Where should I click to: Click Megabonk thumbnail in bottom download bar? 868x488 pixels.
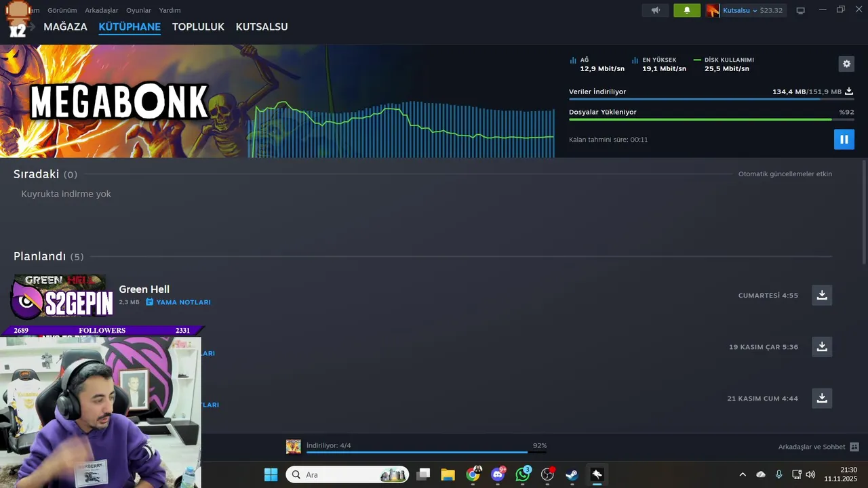[294, 447]
